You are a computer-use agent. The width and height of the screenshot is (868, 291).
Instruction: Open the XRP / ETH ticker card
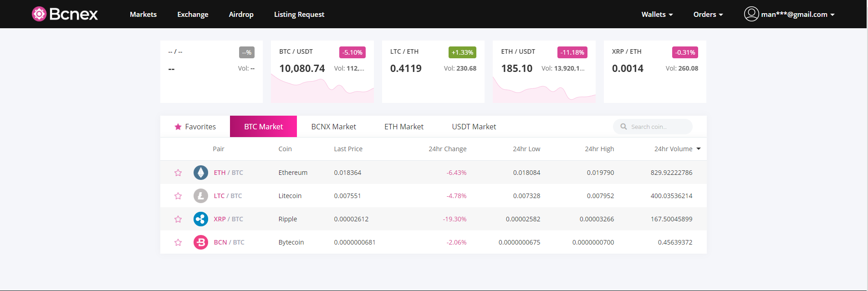coord(655,71)
